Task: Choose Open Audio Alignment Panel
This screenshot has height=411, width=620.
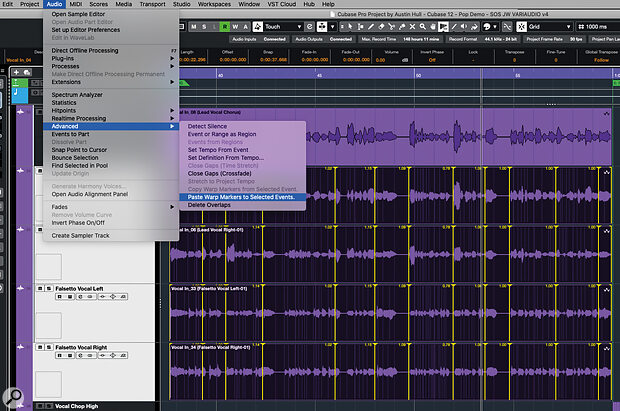Action: point(111,194)
